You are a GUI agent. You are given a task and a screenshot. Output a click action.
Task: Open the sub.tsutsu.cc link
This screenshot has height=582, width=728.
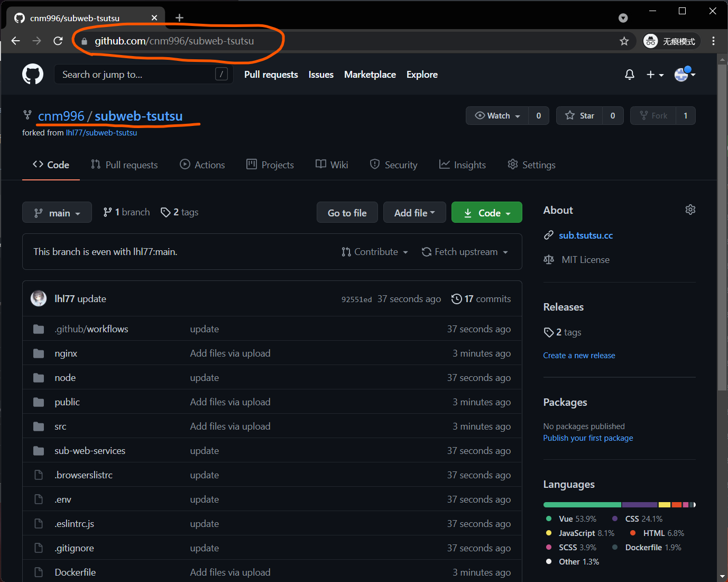[586, 235]
